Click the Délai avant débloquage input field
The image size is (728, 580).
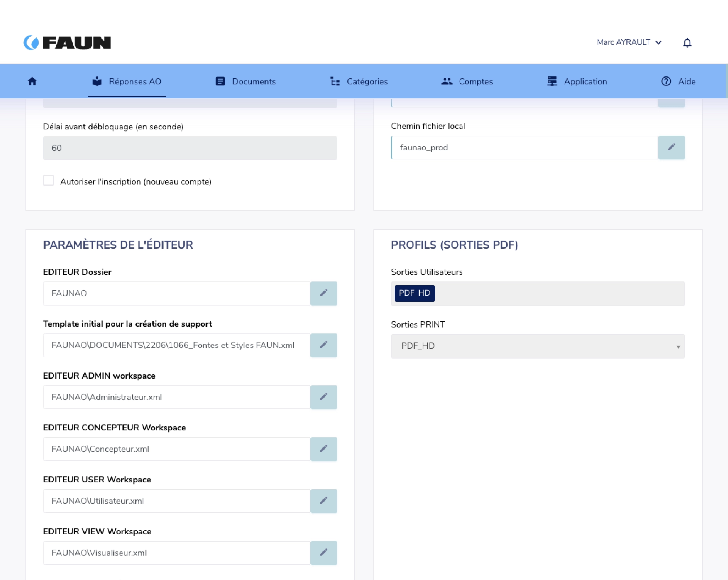point(190,148)
